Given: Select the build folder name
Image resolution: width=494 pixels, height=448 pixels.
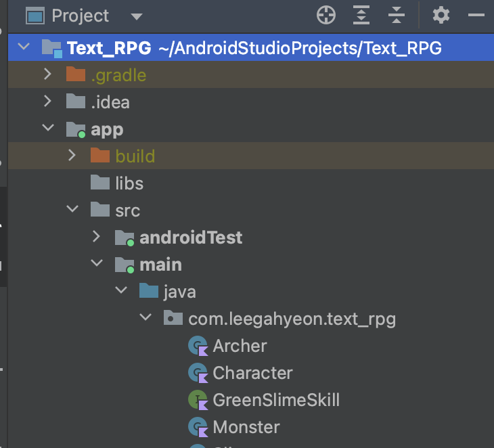Looking at the screenshot, I should pos(135,156).
